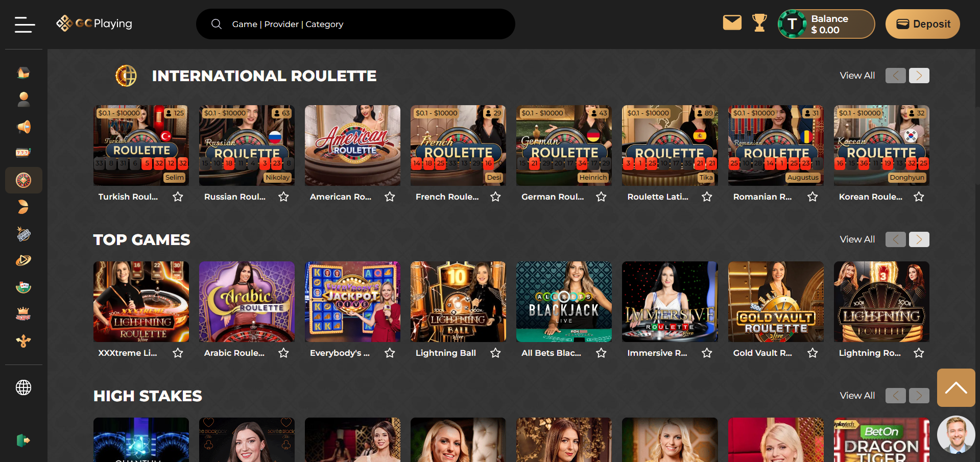Image resolution: width=980 pixels, height=462 pixels.
Task: Open the Arabic Roulette game thumbnail
Action: click(247, 302)
